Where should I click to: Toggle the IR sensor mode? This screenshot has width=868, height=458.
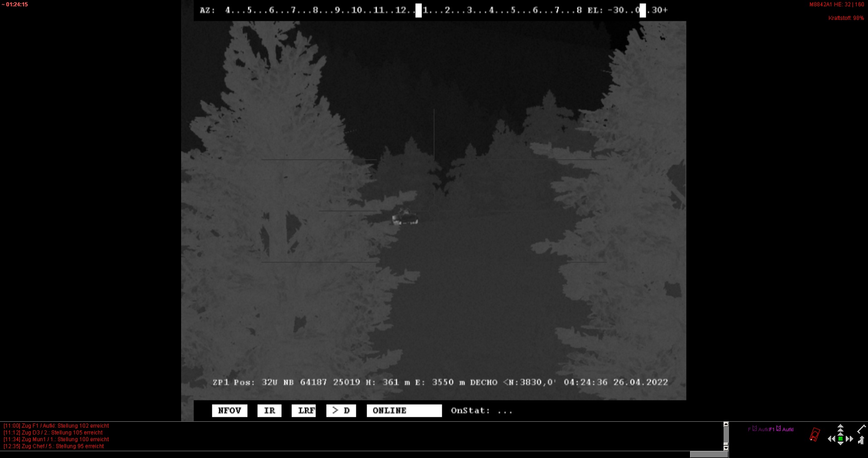tap(269, 410)
